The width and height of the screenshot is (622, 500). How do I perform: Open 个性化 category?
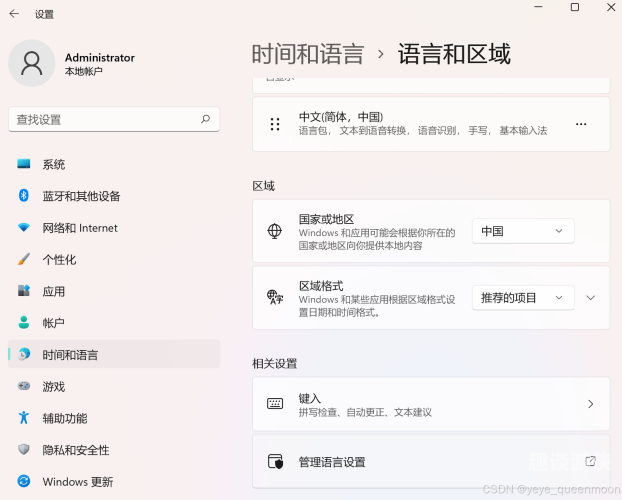[x=114, y=260]
